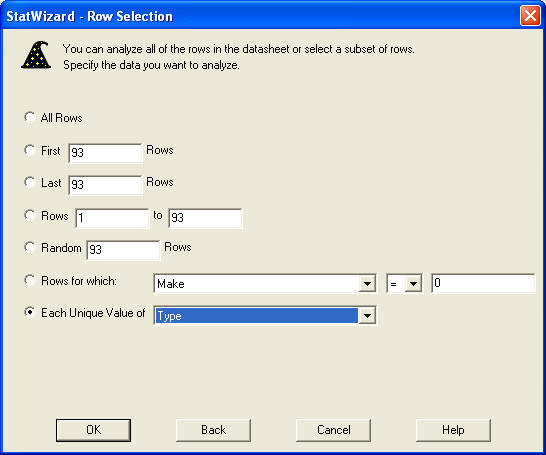Select Each Unique Value of option
The height and width of the screenshot is (455, 546).
(x=30, y=312)
